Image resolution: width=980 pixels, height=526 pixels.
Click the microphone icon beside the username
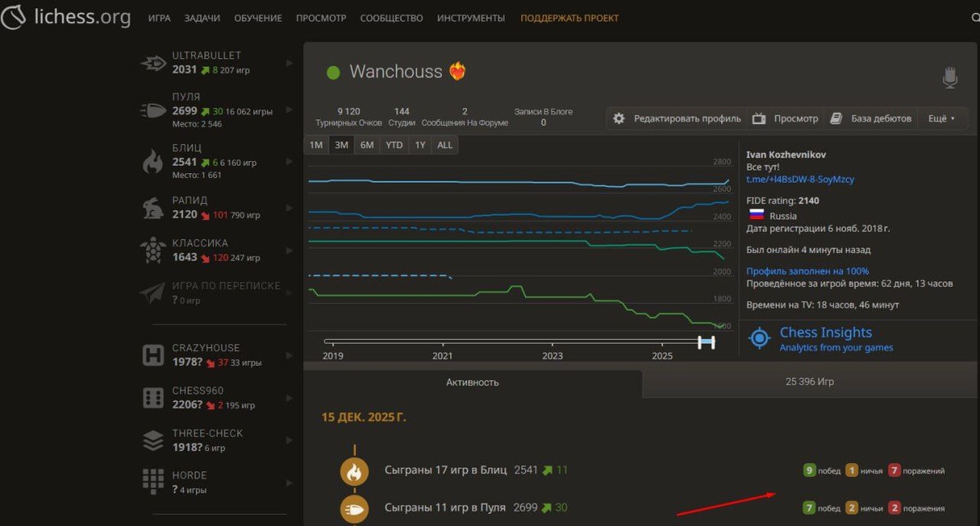[949, 77]
